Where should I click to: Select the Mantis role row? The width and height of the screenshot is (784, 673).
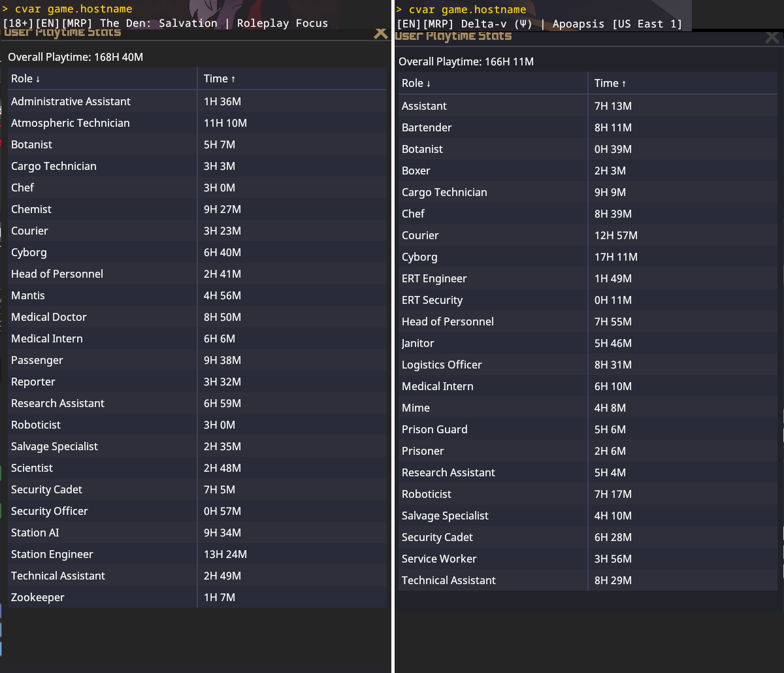point(28,295)
